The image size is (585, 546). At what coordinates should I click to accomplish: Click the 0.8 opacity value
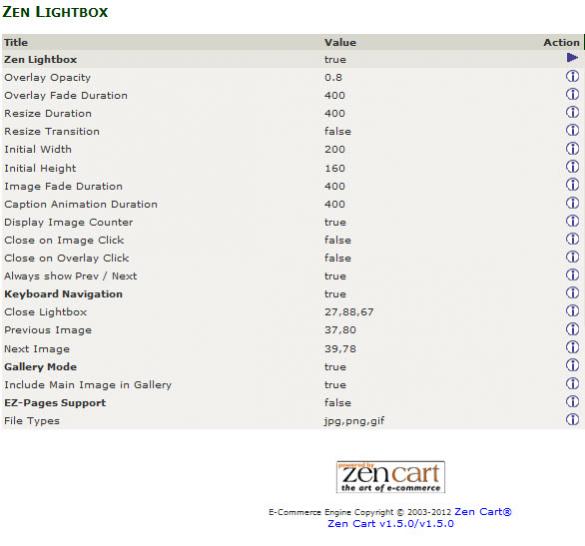click(x=333, y=77)
